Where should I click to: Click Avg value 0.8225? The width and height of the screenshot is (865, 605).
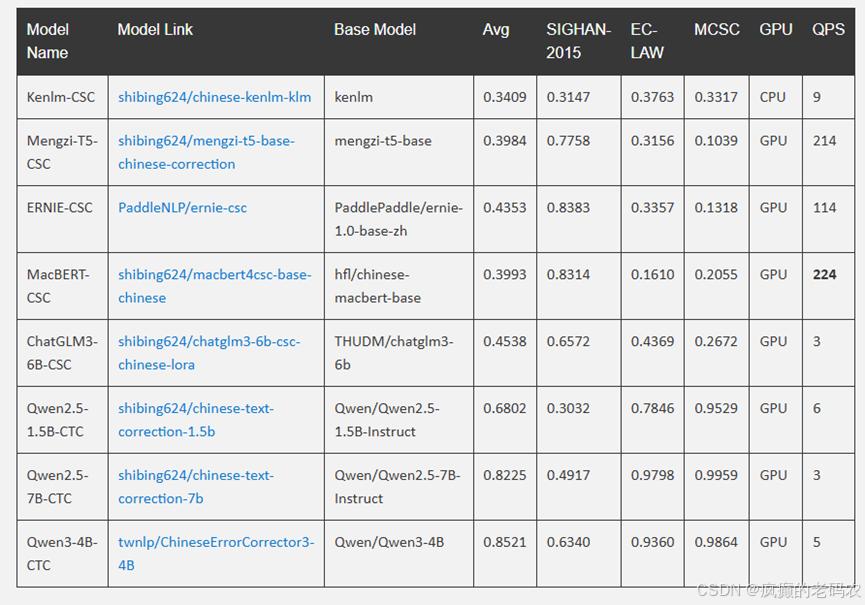[505, 475]
